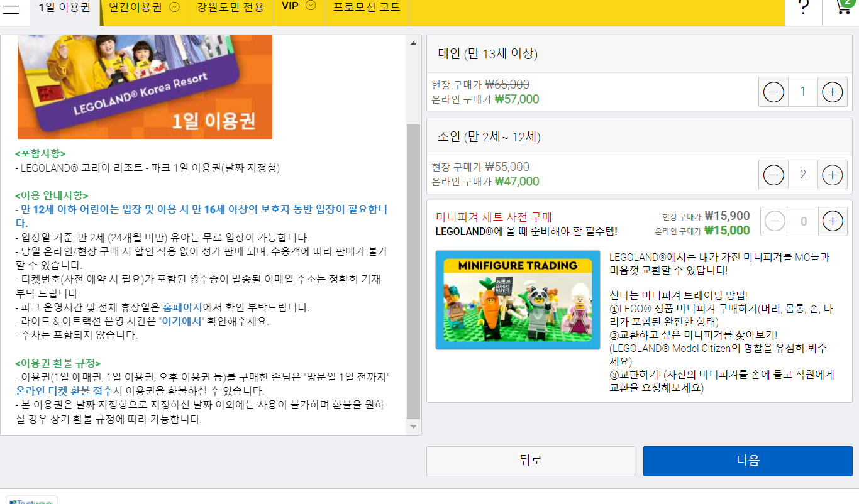Increase adult ticket quantity with plus icon
Viewport: 859px width, 504px height.
pyautogui.click(x=832, y=92)
